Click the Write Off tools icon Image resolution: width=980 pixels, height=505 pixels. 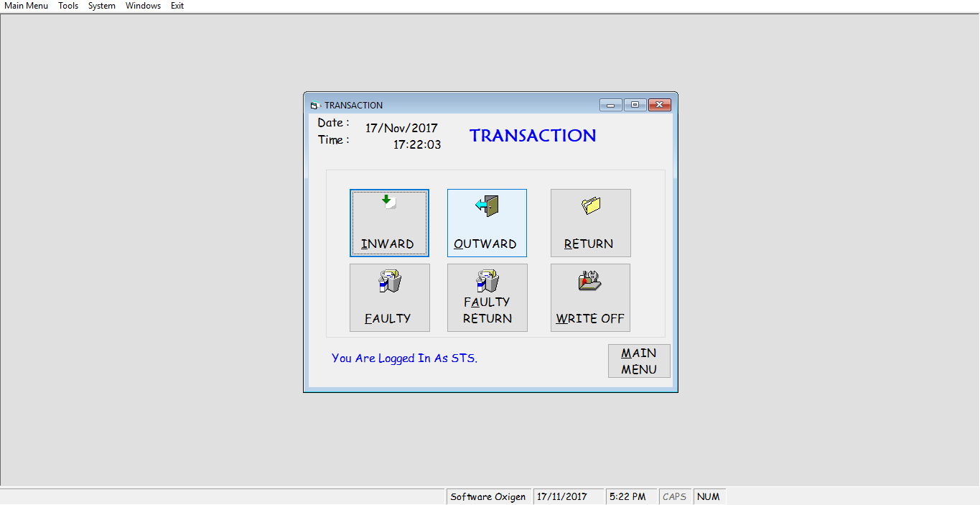590,281
